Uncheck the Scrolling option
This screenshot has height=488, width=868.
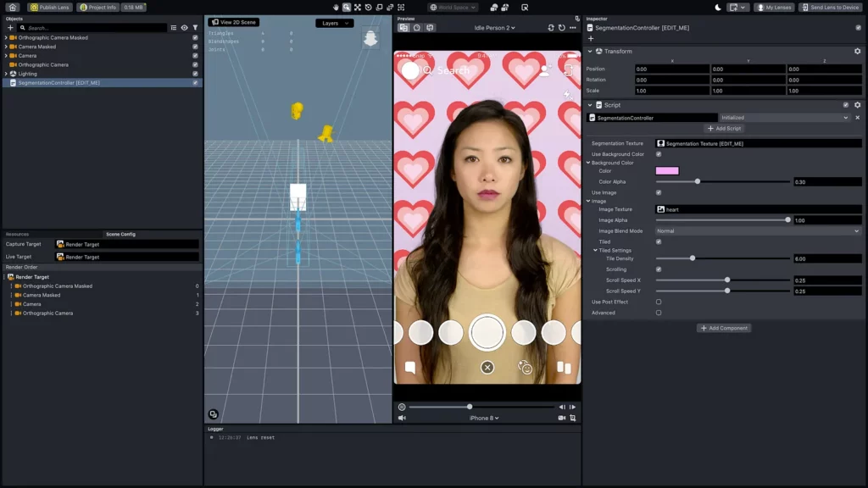point(659,269)
